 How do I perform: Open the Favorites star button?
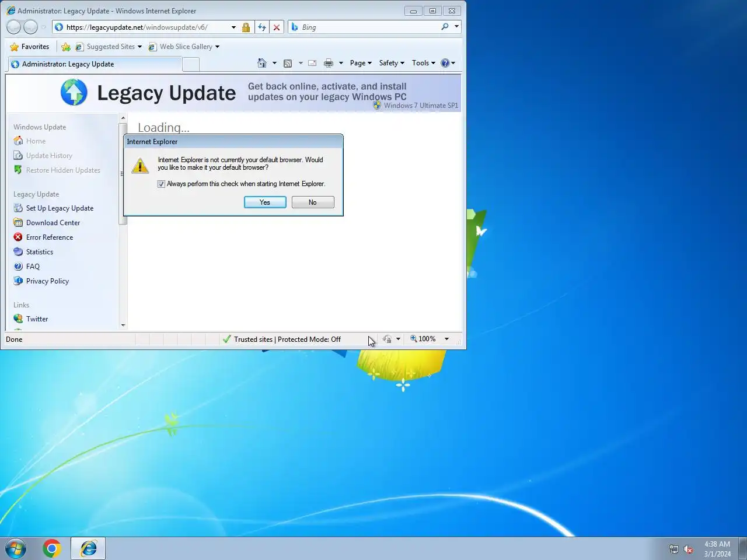[30, 47]
